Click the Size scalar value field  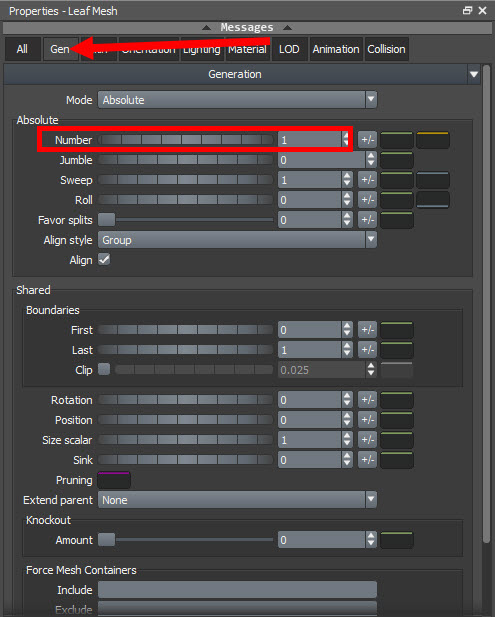[309, 440]
